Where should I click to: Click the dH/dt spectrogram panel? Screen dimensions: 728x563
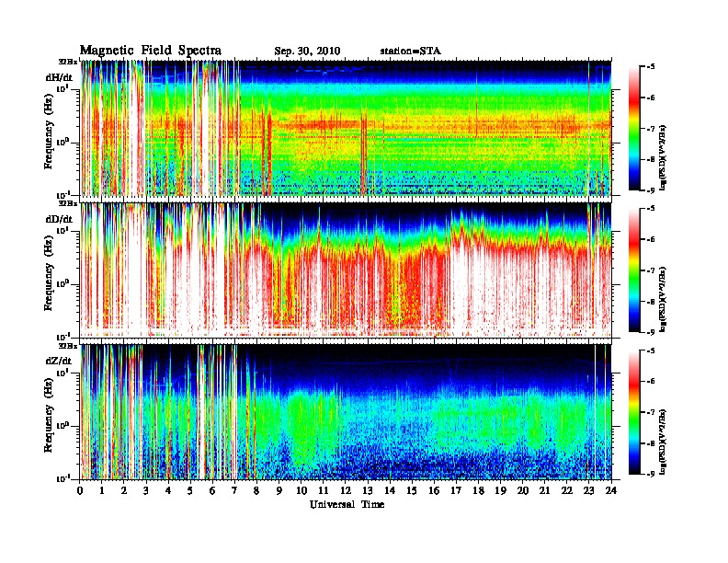(x=346, y=128)
